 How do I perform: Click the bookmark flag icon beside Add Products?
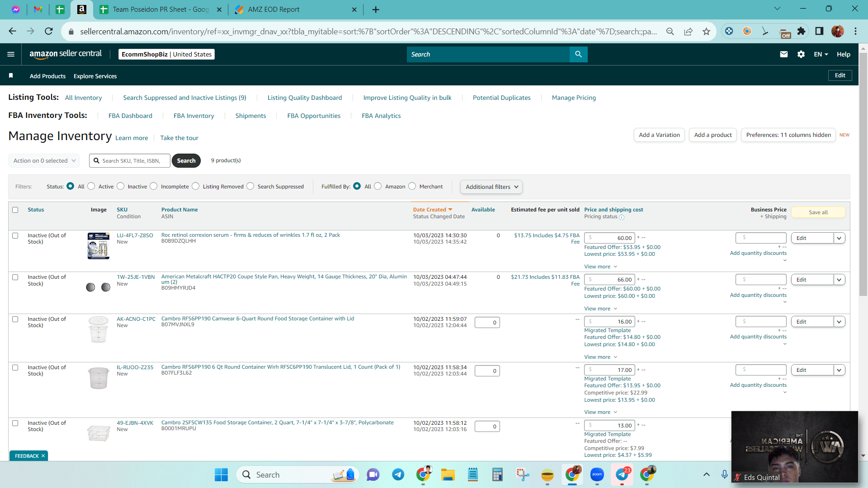pyautogui.click(x=11, y=75)
